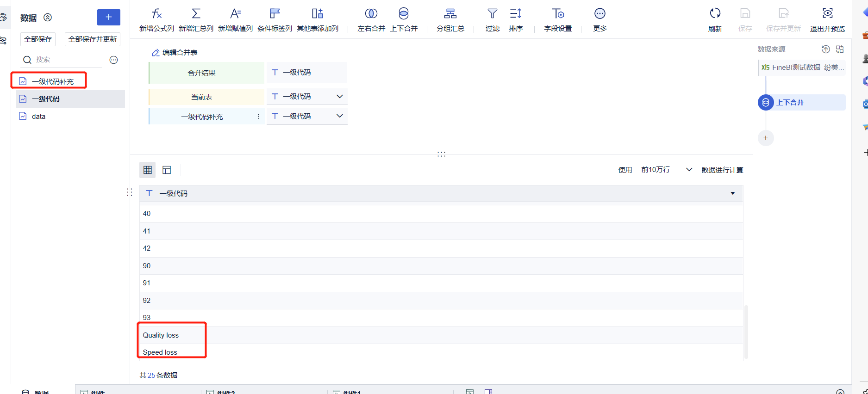
Task: Click the FineBI测试数据 data source node
Action: pos(802,68)
